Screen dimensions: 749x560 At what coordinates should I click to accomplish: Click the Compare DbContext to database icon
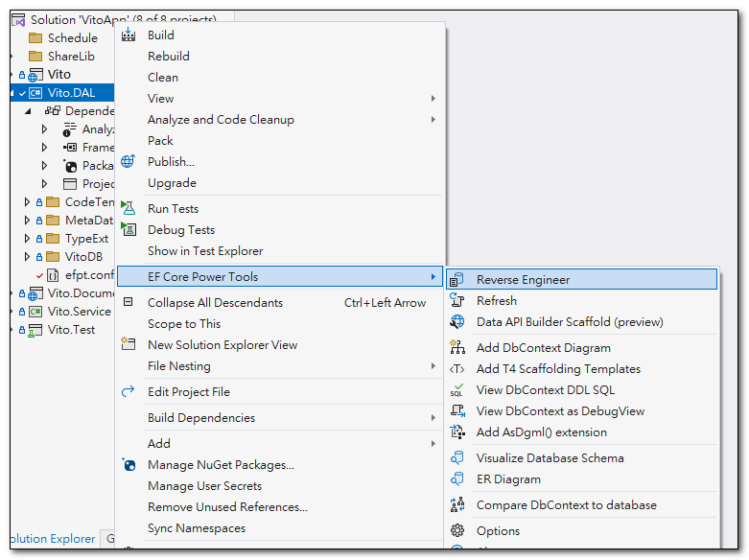pyautogui.click(x=457, y=504)
